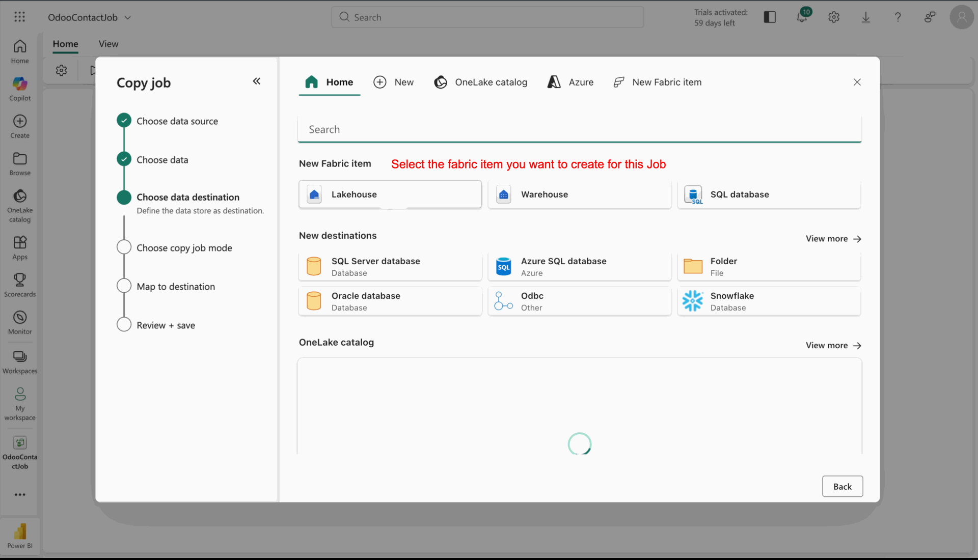Click the download icon in the header
This screenshot has width=978, height=560.
tap(865, 17)
